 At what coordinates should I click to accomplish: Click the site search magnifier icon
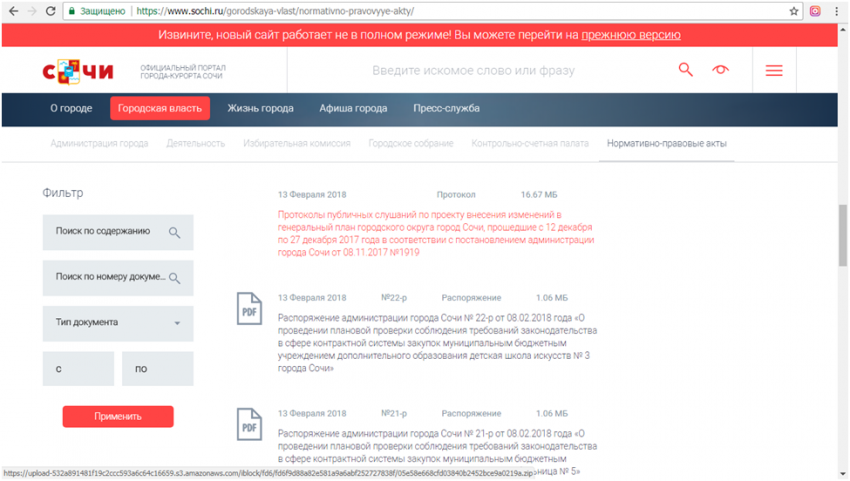coord(685,70)
